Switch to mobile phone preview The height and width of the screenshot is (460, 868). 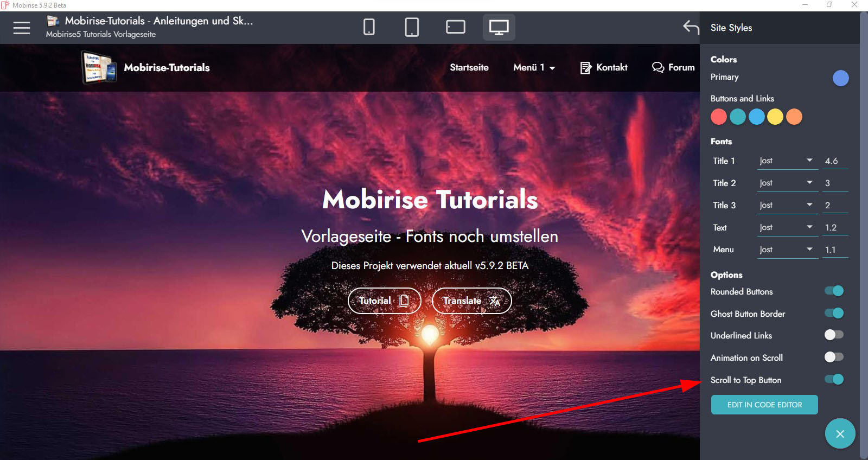tap(369, 27)
